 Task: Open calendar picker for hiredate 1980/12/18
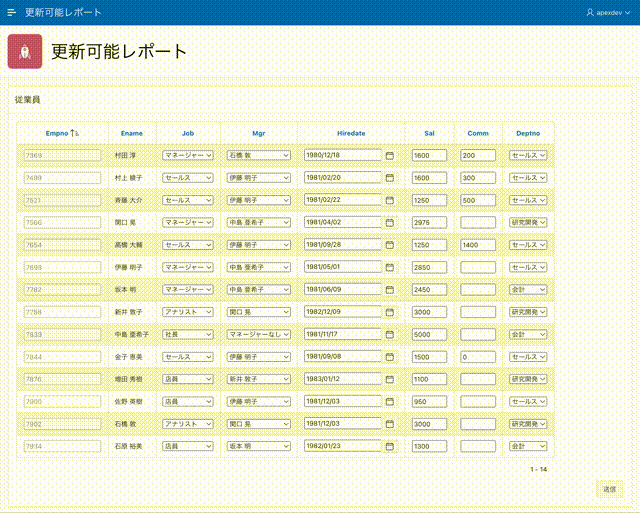click(390, 155)
